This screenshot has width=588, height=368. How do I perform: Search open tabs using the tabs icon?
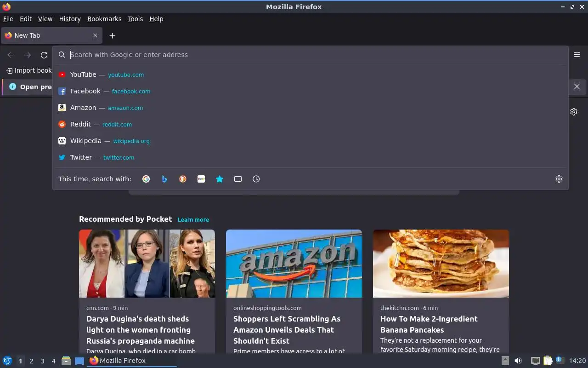[238, 179]
